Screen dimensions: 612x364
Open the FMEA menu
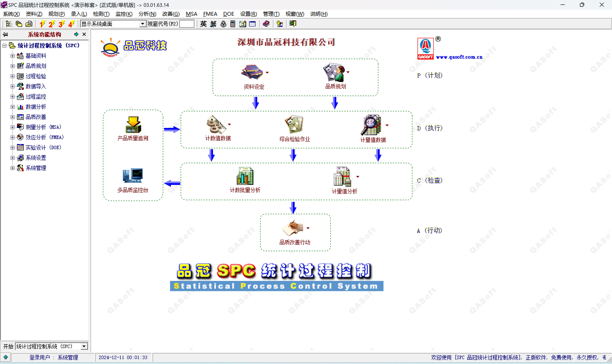click(x=210, y=14)
